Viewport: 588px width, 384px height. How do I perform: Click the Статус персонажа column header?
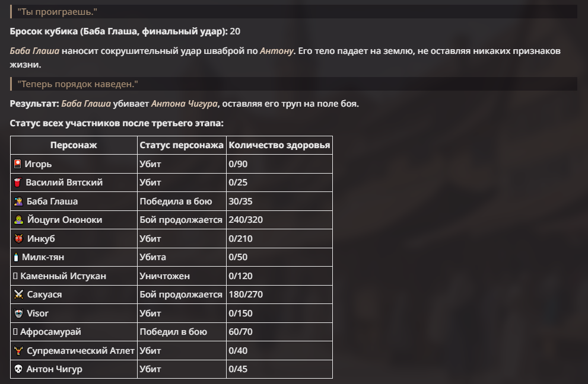click(x=182, y=145)
